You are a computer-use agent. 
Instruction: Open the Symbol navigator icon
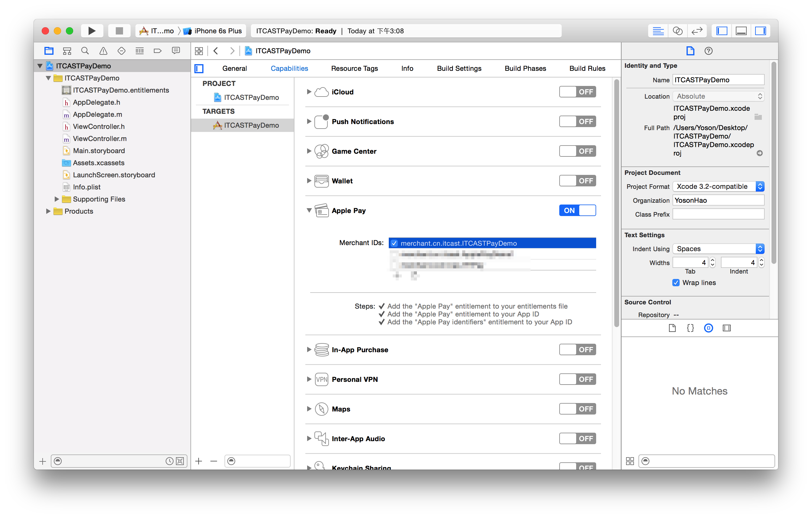[67, 51]
